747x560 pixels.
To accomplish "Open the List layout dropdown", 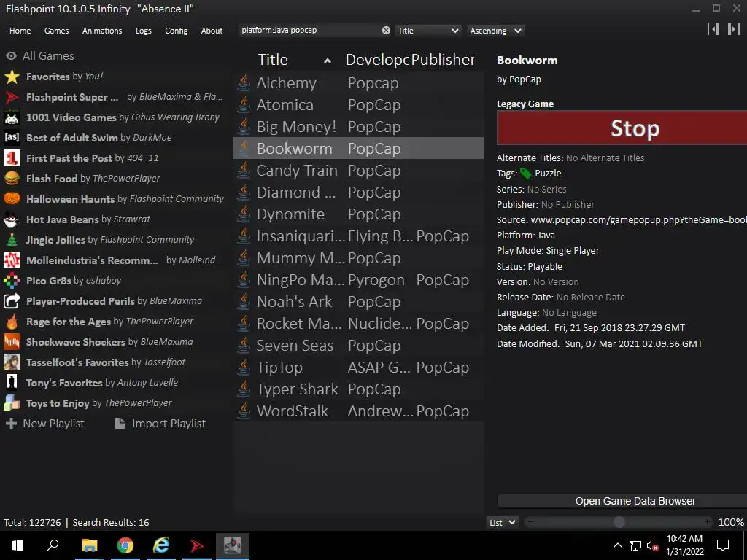I will coord(502,522).
